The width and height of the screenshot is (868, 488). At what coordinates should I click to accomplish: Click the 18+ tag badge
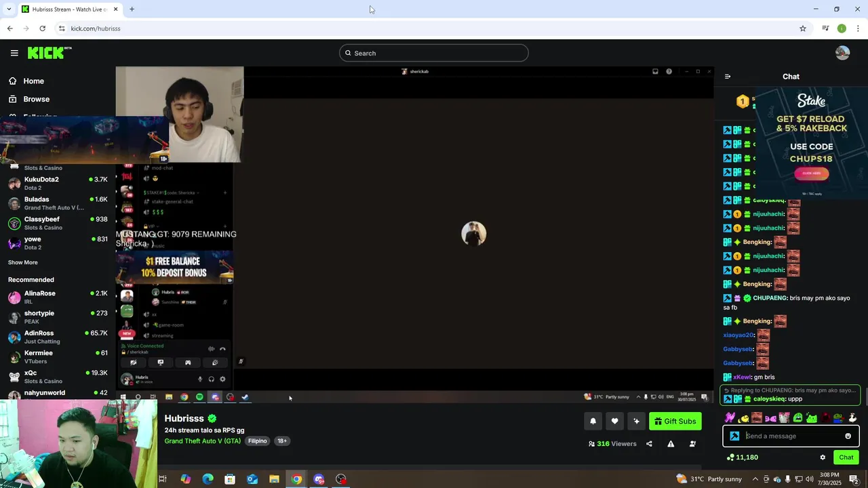281,441
